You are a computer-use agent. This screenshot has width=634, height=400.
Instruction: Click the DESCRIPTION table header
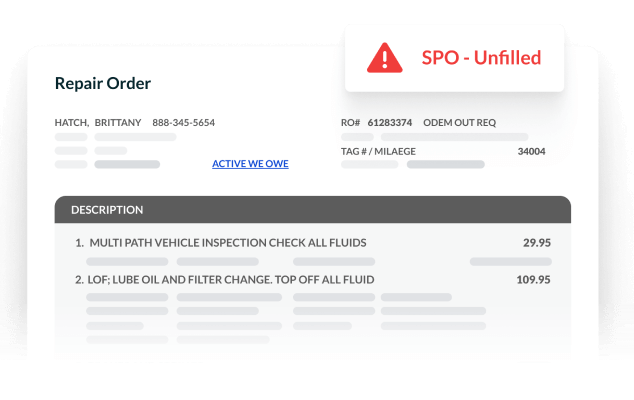[x=107, y=210]
